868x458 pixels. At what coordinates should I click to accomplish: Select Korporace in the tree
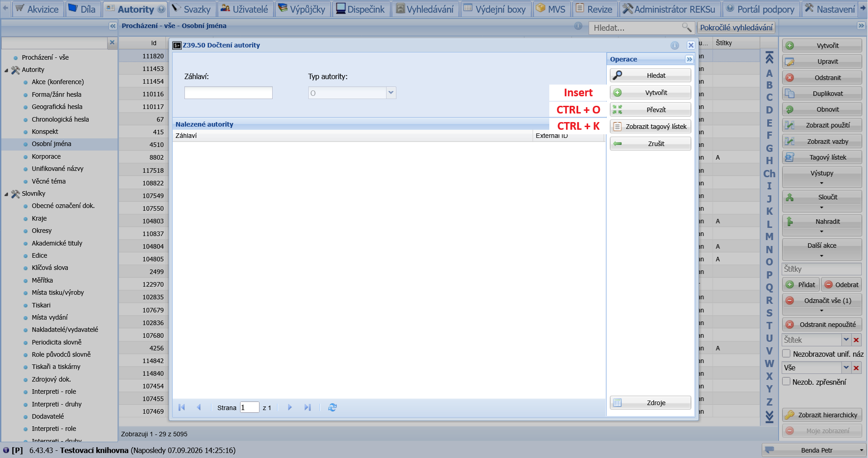click(x=46, y=156)
